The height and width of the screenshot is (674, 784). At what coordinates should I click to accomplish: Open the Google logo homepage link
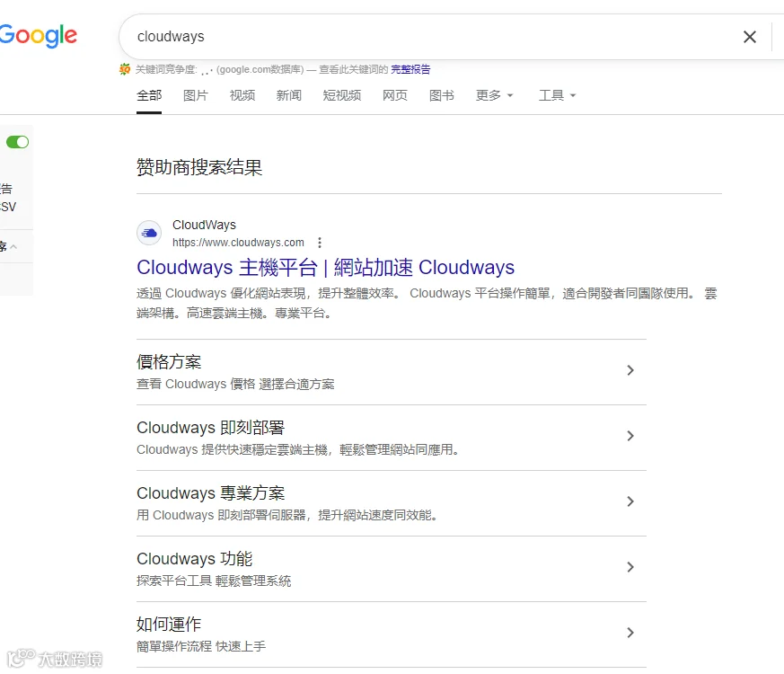(x=38, y=36)
